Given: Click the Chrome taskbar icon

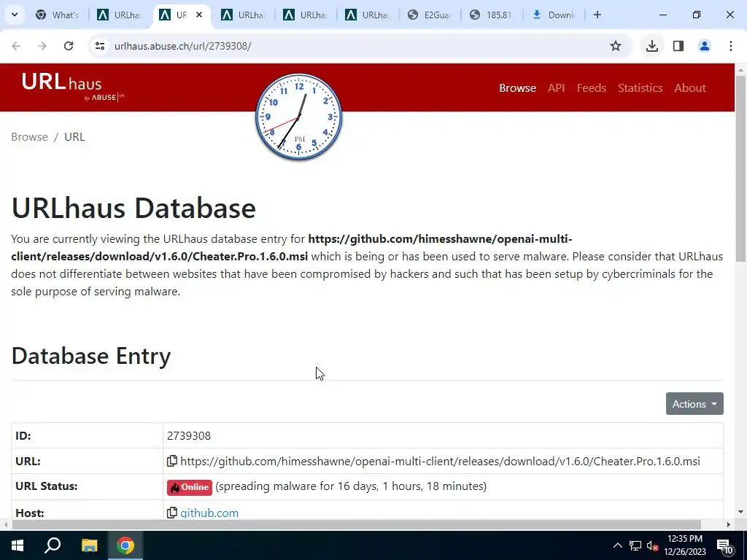Looking at the screenshot, I should (125, 545).
